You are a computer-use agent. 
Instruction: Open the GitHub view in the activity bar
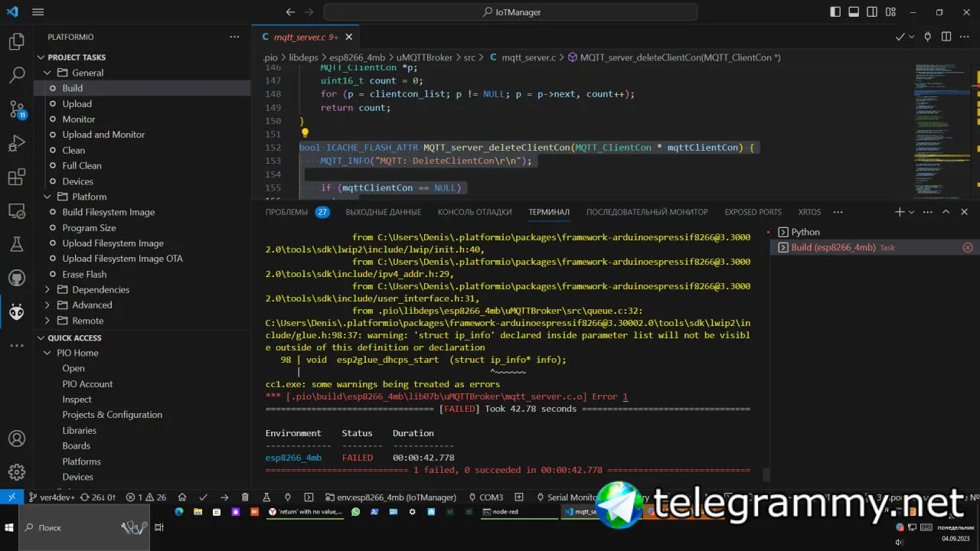pyautogui.click(x=17, y=278)
